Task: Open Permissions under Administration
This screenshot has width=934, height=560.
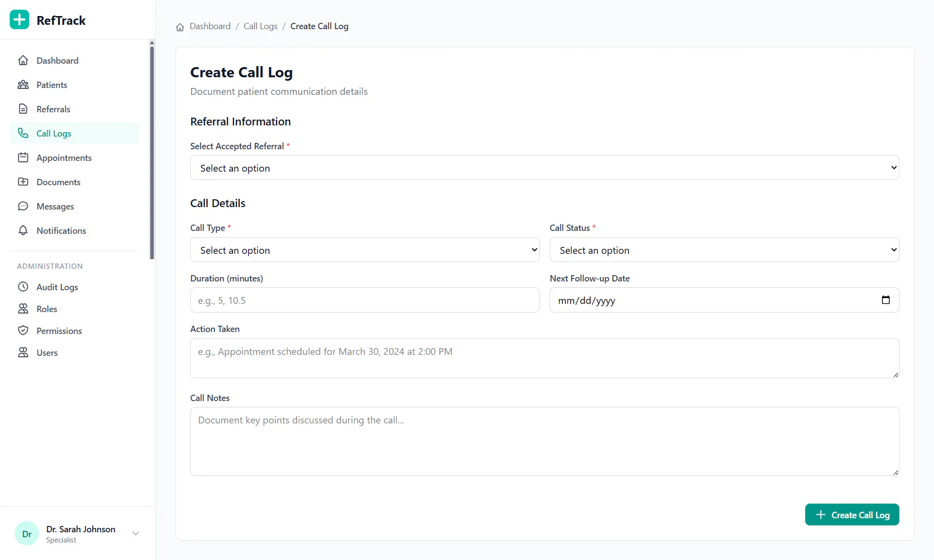Action: pos(74,331)
